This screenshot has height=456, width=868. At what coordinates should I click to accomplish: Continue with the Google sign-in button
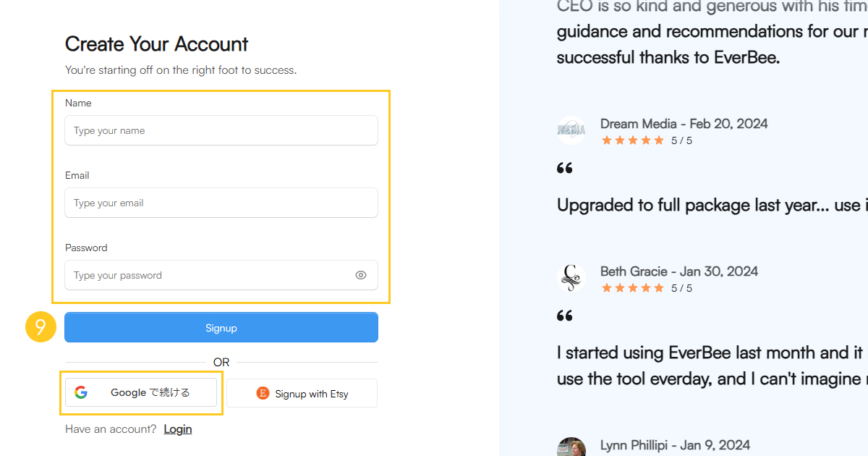(x=141, y=392)
